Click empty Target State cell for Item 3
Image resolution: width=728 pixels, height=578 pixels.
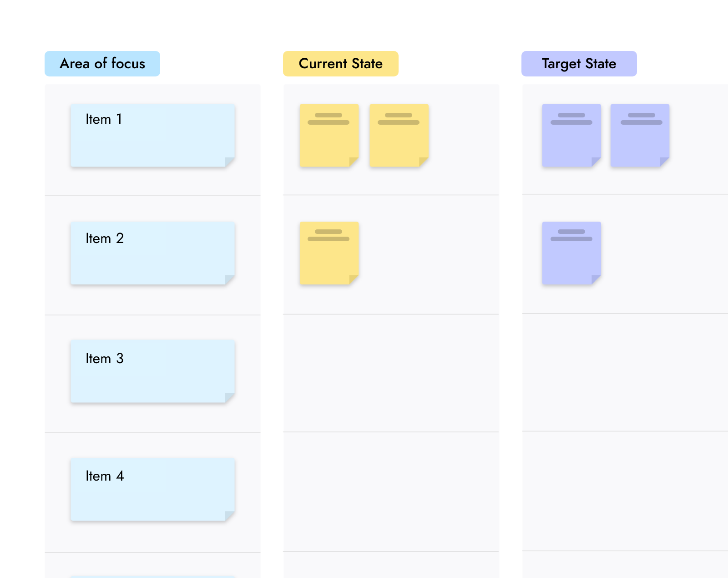pyautogui.click(x=625, y=372)
